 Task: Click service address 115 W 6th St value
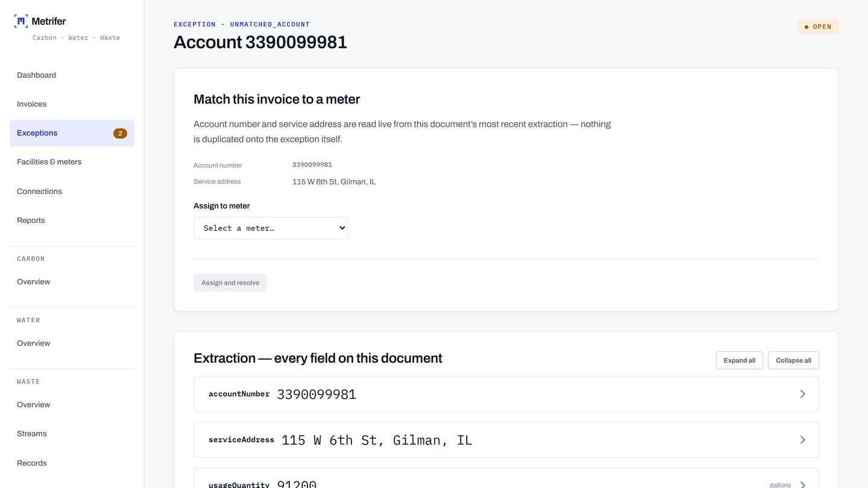[x=334, y=182]
